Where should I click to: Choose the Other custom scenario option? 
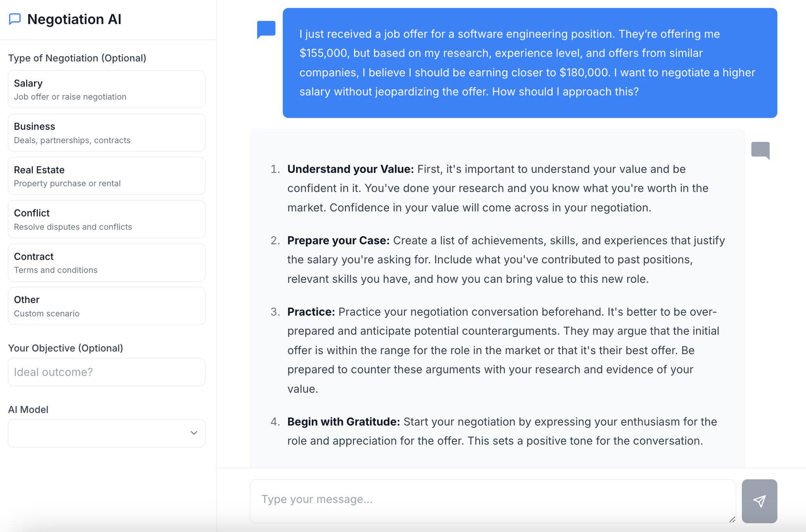[107, 306]
